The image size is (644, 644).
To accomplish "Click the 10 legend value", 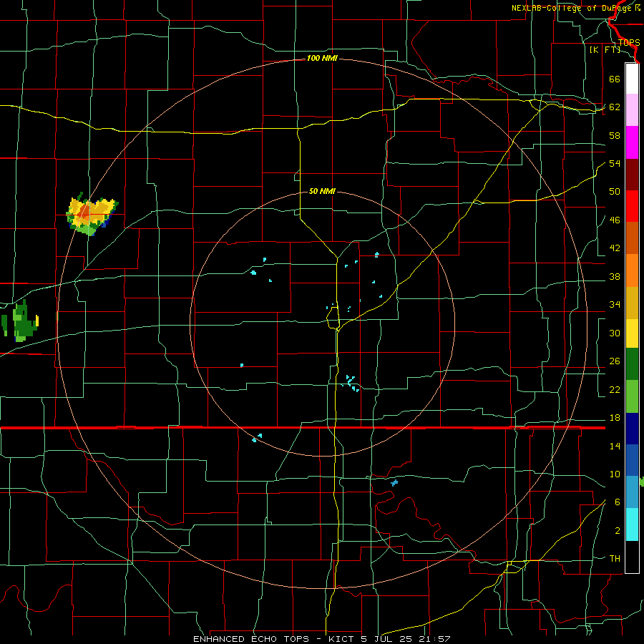I will (x=615, y=474).
